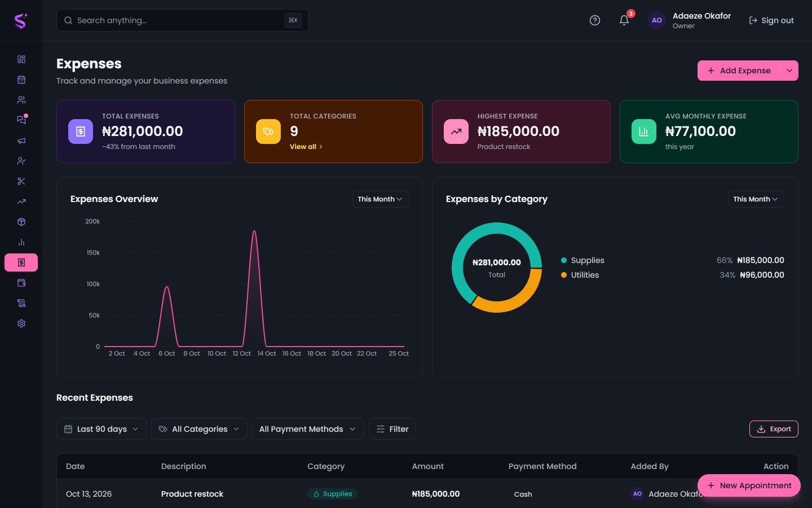Image resolution: width=812 pixels, height=508 pixels.
Task: Open the Filter button
Action: (x=392, y=429)
